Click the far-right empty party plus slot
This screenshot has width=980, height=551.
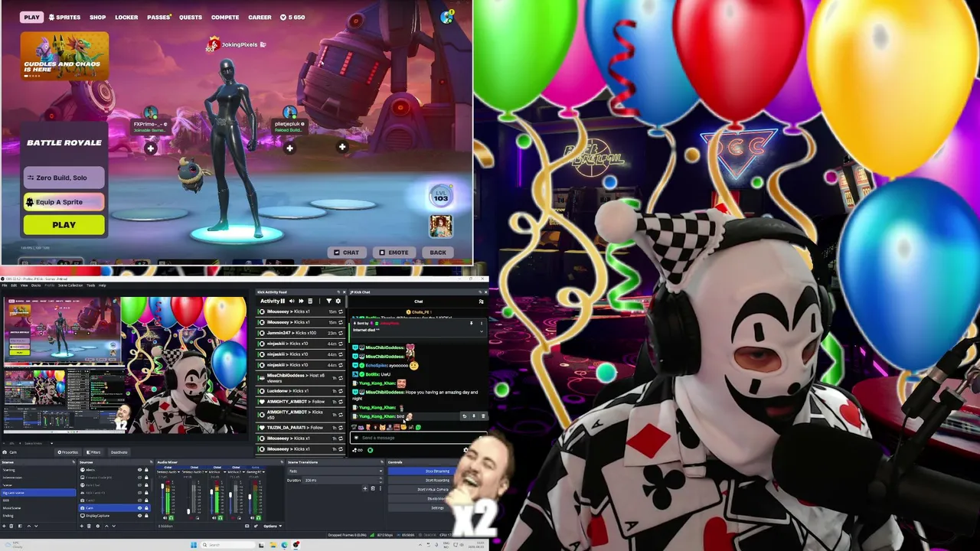342,147
